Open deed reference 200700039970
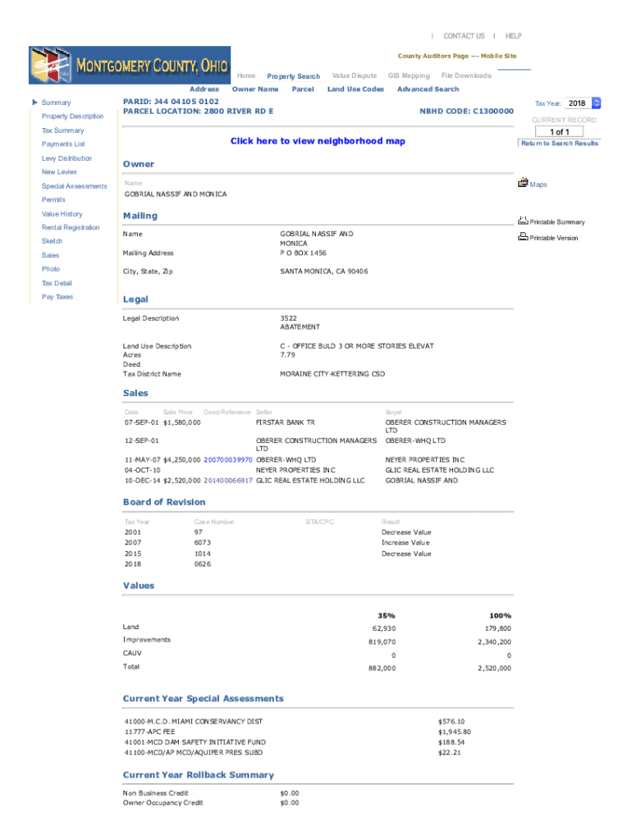Viewport: 632px width, 840px height. [x=227, y=460]
